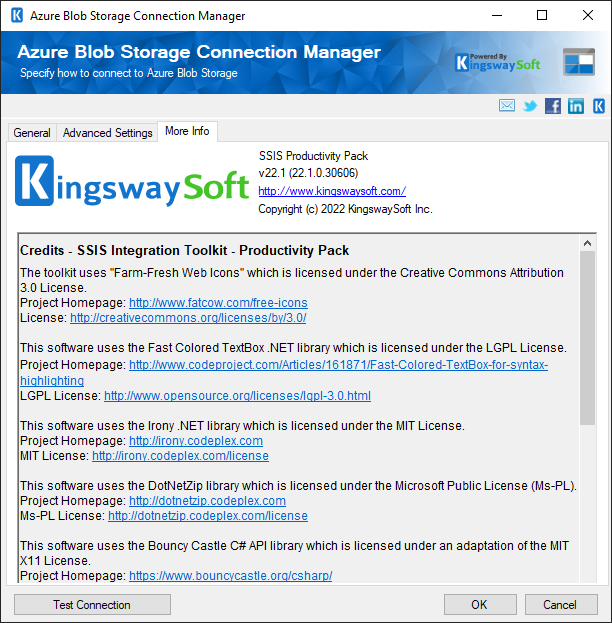Click the Test Connection button
This screenshot has height=623, width=612.
pos(92,604)
